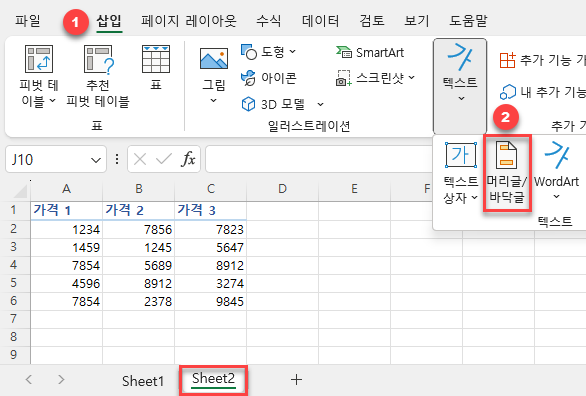Open the Name Box dropdown showing J10
This screenshot has width=586, height=396.
pos(96,160)
